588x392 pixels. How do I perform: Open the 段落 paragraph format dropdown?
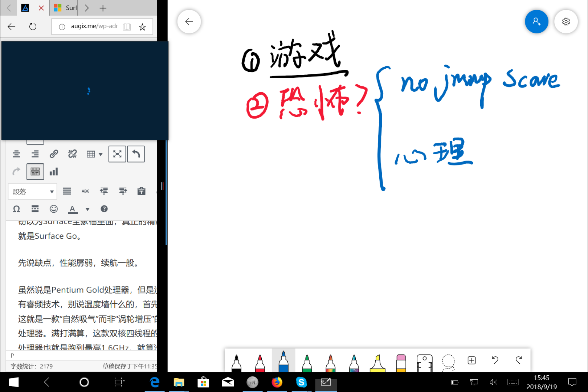[32, 192]
